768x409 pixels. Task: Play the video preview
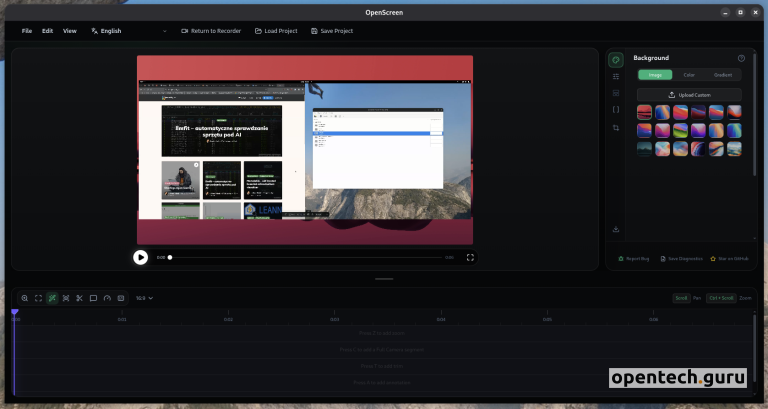pos(141,257)
